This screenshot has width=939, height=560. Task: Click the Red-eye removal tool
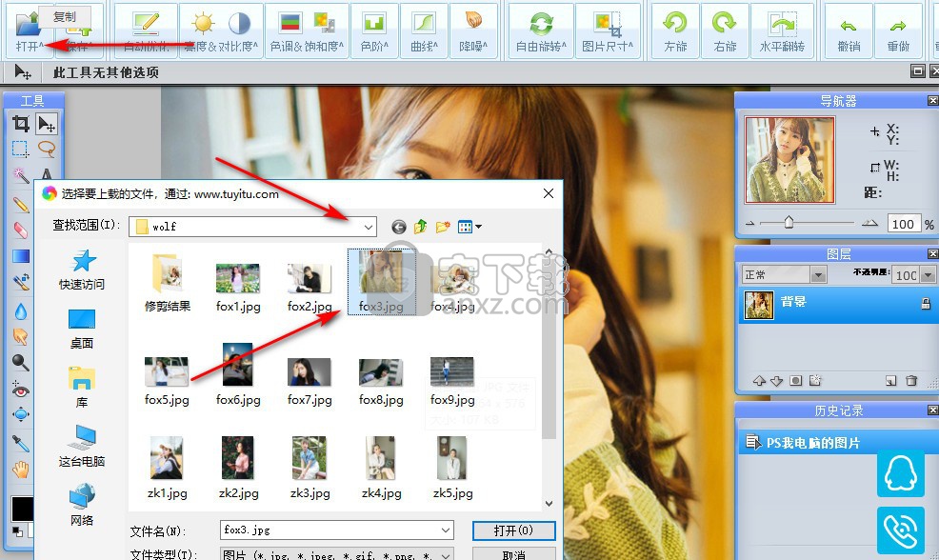pos(20,390)
